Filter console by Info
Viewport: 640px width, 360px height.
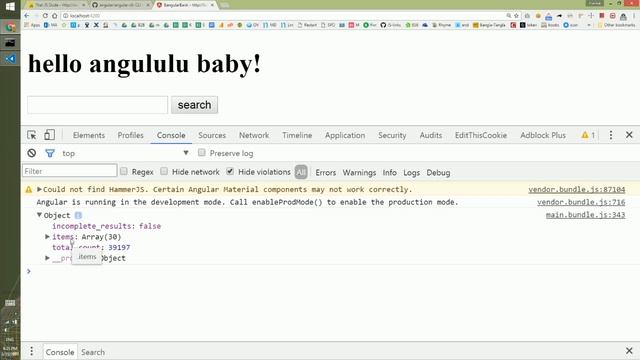tap(389, 172)
